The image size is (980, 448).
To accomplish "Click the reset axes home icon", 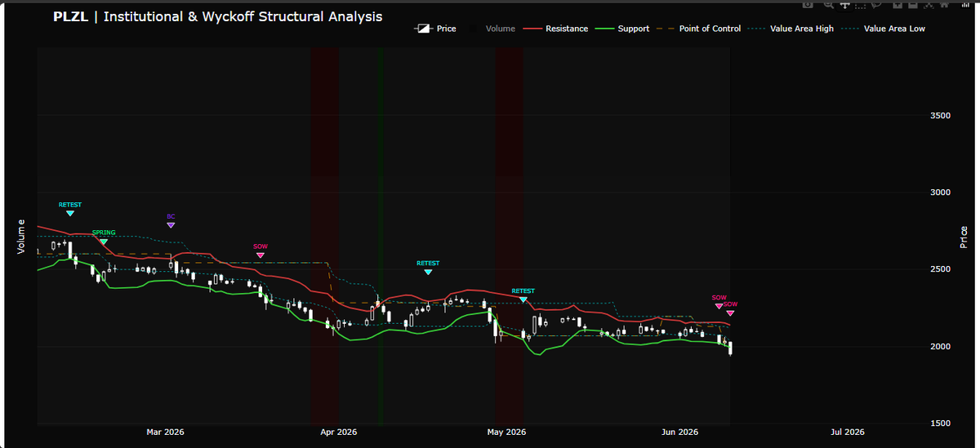I will (x=944, y=4).
